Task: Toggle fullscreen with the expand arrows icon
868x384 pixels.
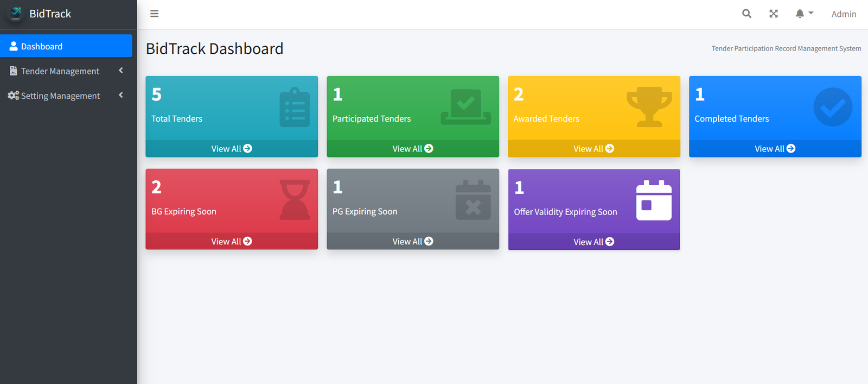Action: tap(774, 14)
